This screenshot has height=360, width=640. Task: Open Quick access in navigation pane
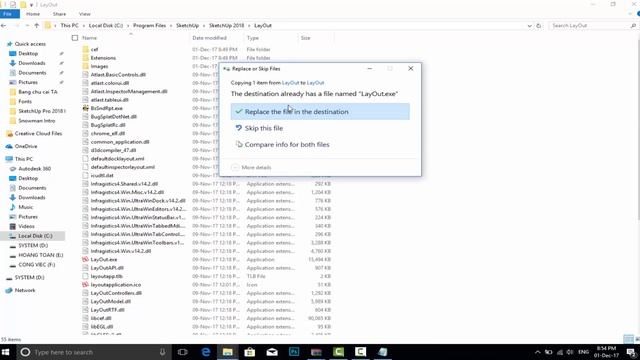click(x=30, y=44)
